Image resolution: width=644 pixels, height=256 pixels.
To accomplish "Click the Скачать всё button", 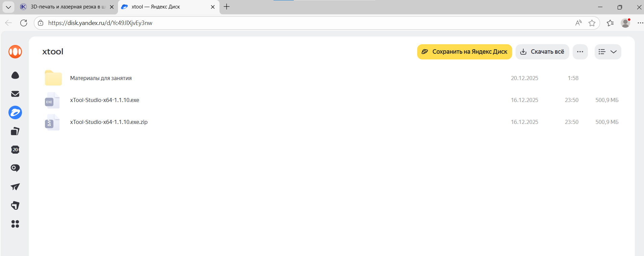I will (542, 52).
